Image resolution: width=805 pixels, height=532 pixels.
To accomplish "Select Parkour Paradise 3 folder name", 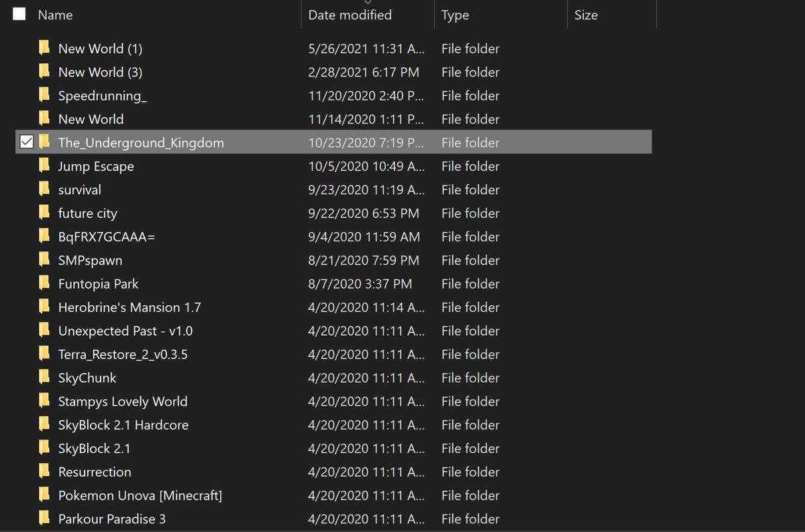I will (112, 519).
